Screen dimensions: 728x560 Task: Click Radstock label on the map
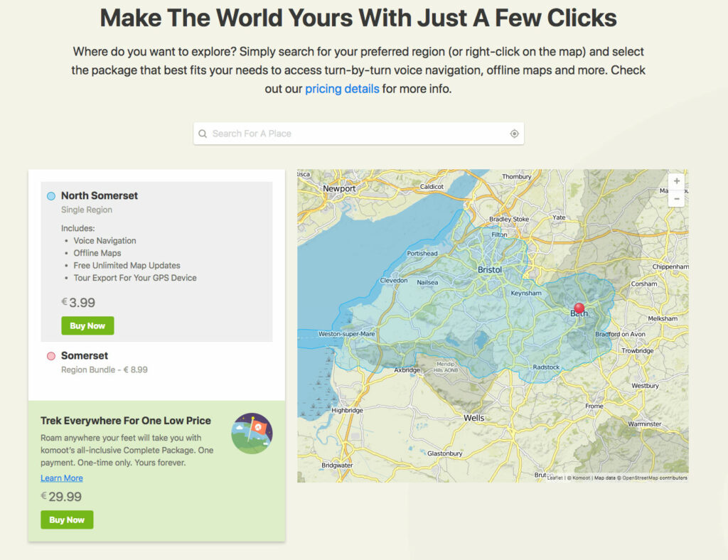(x=546, y=367)
